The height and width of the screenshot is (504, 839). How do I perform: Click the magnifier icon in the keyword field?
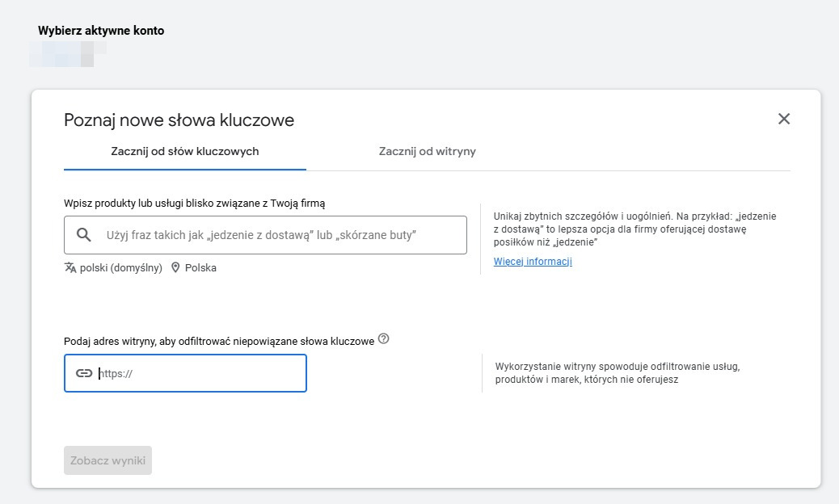84,235
